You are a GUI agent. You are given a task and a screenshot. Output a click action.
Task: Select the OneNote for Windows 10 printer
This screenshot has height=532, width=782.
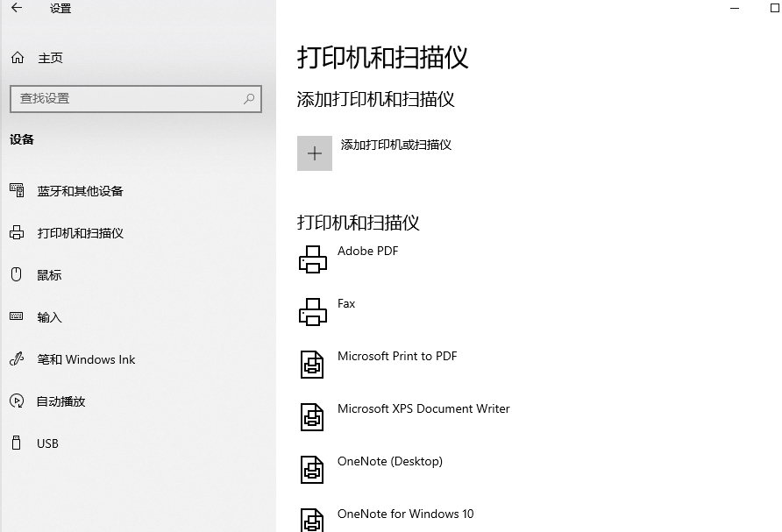click(405, 514)
